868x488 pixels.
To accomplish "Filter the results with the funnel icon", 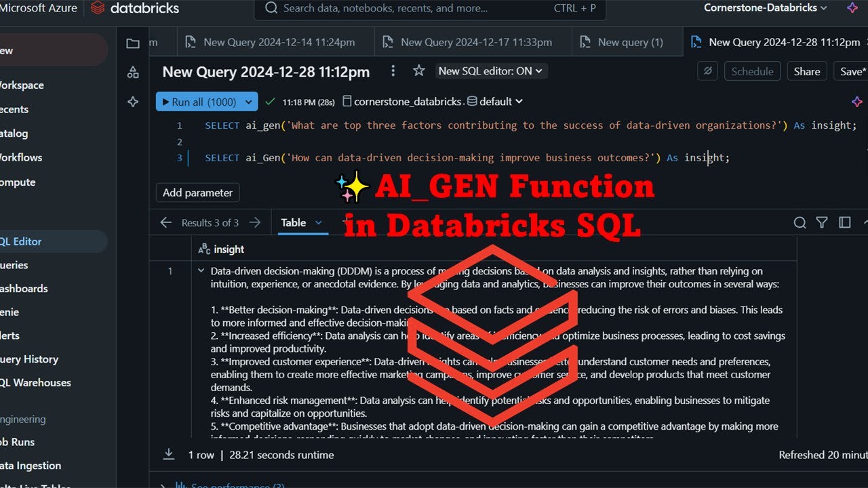I will click(822, 222).
